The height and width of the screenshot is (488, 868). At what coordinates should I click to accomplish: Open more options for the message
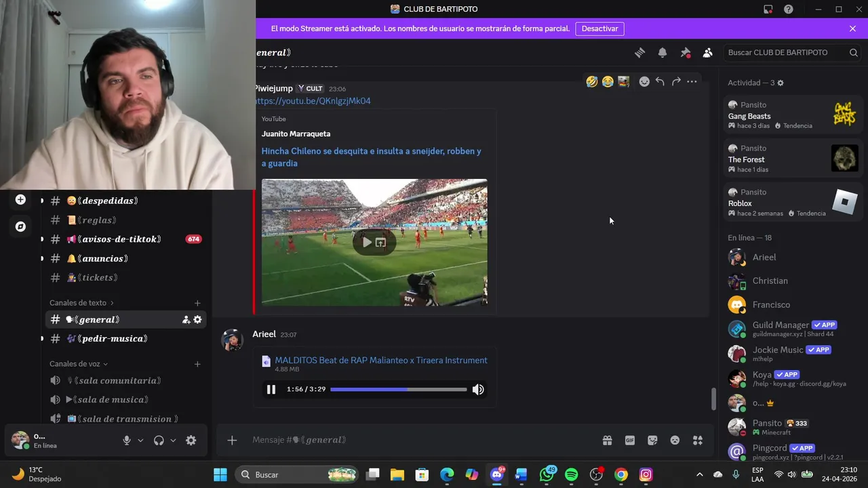[x=692, y=81]
